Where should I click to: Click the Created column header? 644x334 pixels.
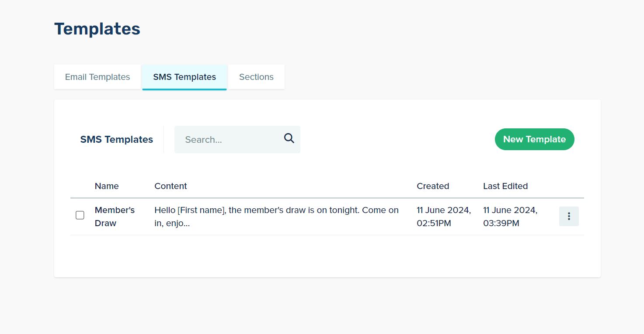tap(433, 186)
